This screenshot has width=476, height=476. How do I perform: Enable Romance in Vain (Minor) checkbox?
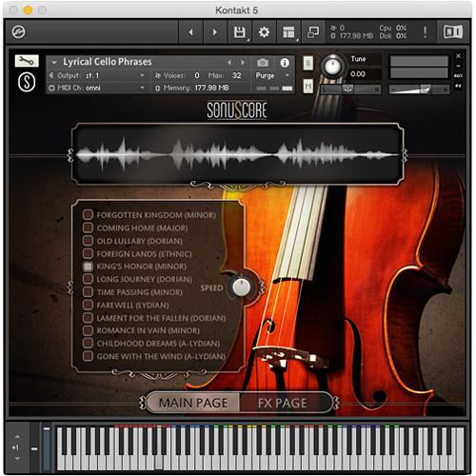point(88,330)
